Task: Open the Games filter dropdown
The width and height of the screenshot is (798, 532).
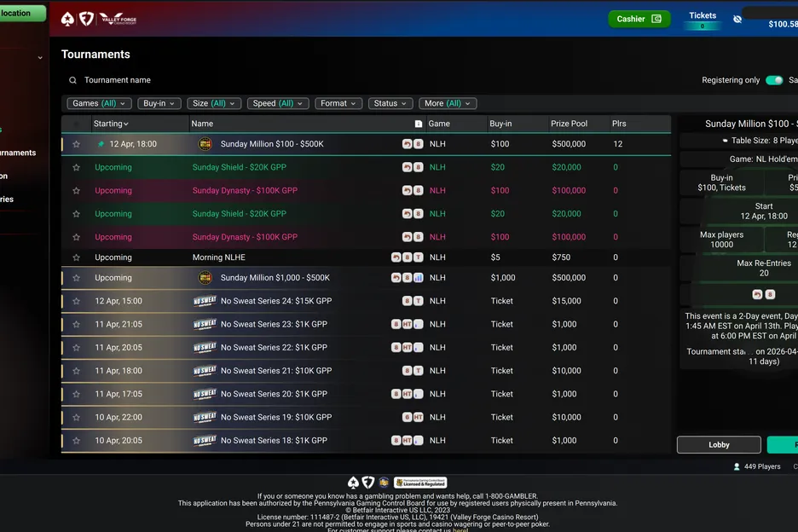Action: (99, 102)
